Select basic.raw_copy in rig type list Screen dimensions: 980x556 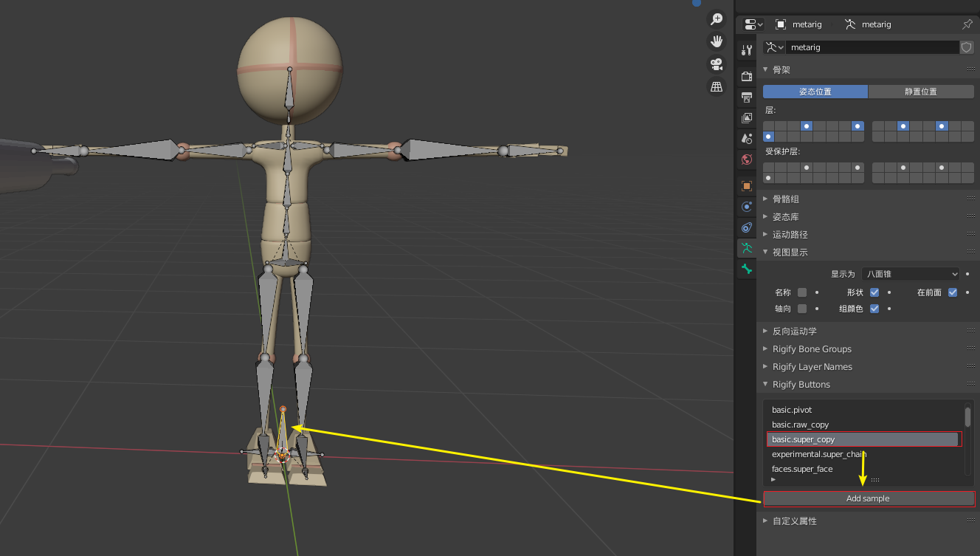click(863, 425)
